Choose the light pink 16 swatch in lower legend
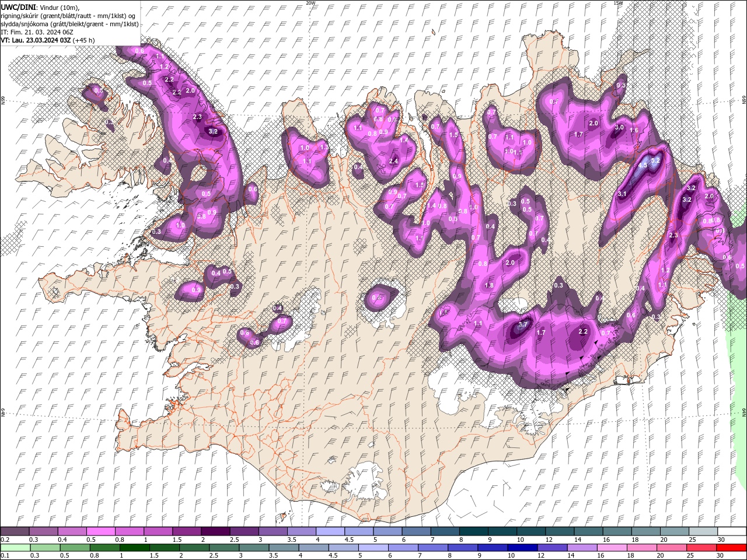This screenshot has width=747, height=560. 612,547
